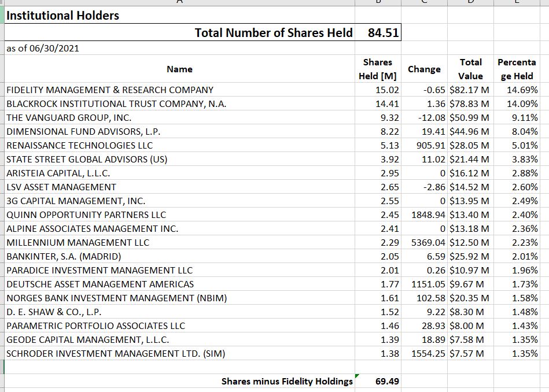This screenshot has height=392, width=549.
Task: Select the 'as of 06/30/2021' cell
Action: pos(179,48)
